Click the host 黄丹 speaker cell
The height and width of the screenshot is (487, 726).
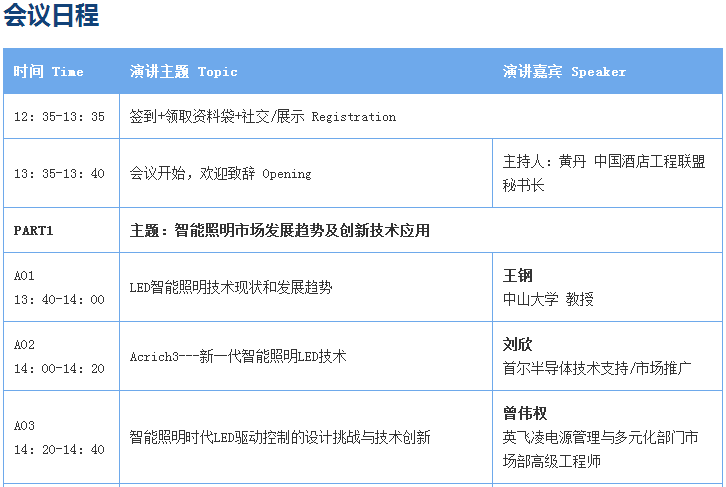click(603, 173)
